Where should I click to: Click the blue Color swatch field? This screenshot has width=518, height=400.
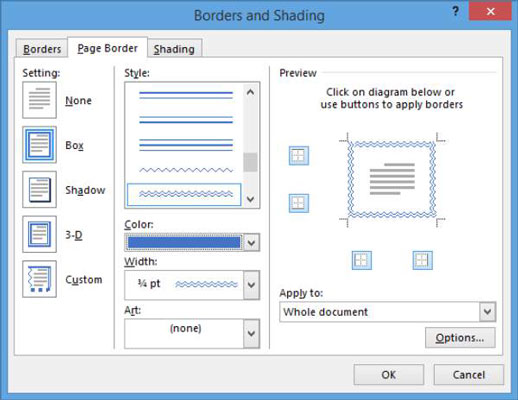point(184,242)
